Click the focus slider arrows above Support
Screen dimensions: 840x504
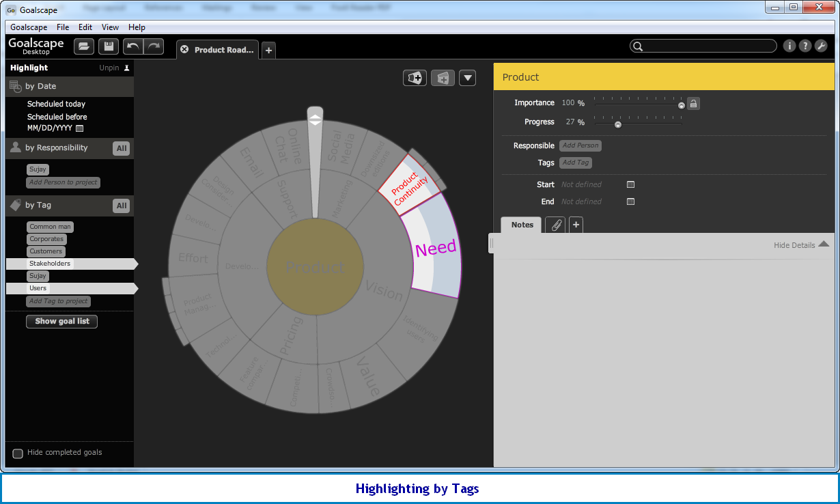point(315,120)
